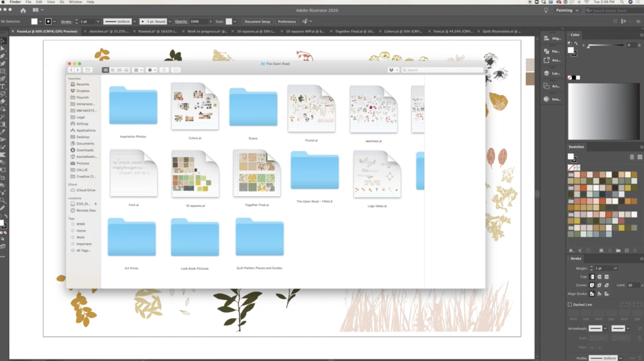Click the Finder back navigation arrow
644x361 pixels.
point(71,70)
